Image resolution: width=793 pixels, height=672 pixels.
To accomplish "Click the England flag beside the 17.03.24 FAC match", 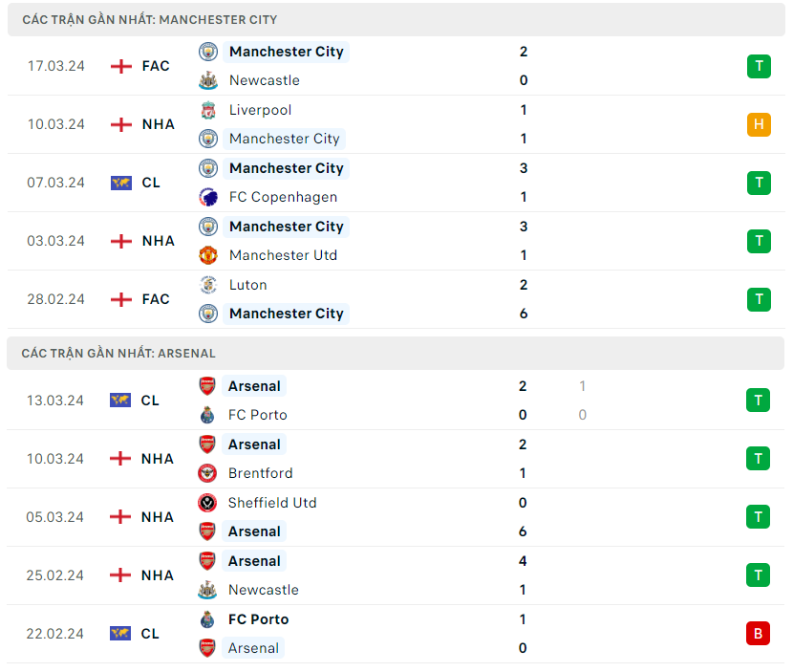I will click(121, 66).
